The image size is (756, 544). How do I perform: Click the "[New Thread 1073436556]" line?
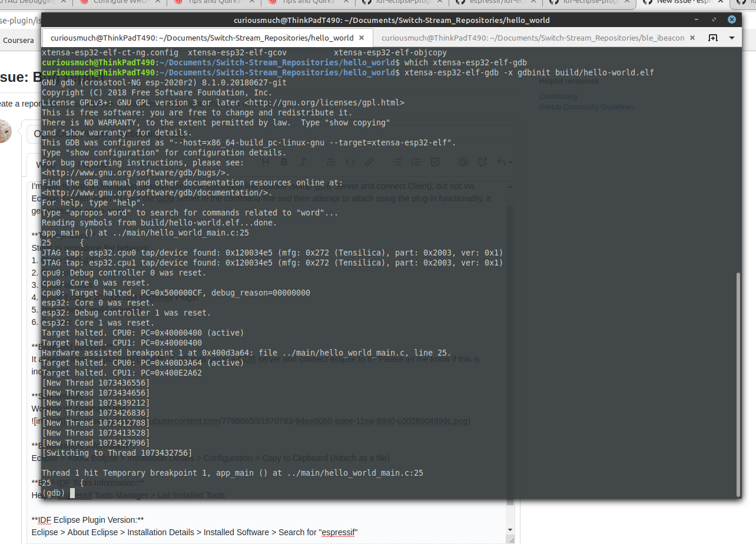(95, 383)
